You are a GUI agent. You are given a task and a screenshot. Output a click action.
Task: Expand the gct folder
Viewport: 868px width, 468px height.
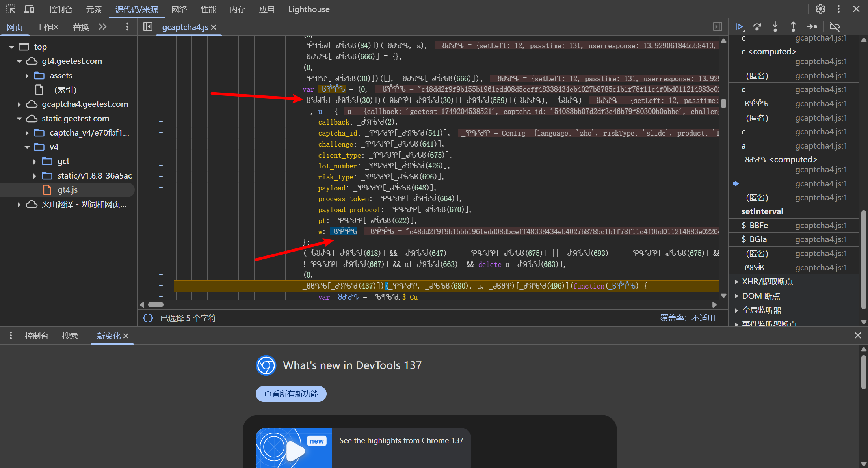[x=35, y=161]
